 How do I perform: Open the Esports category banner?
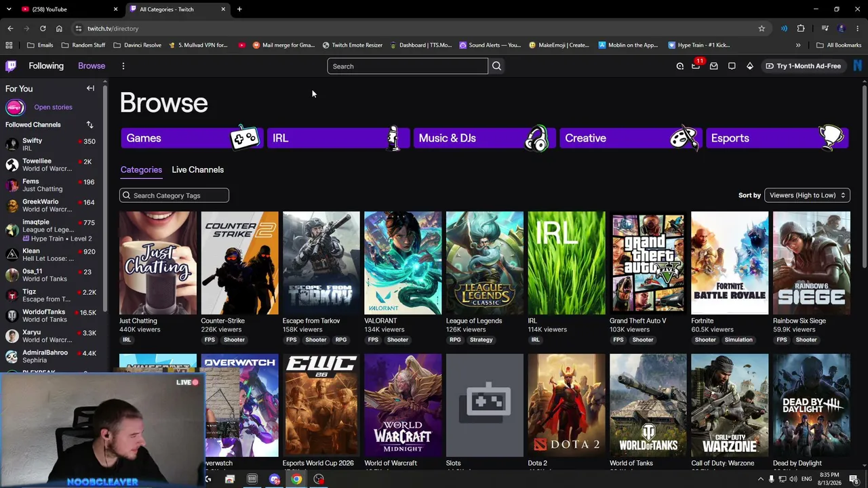point(776,138)
